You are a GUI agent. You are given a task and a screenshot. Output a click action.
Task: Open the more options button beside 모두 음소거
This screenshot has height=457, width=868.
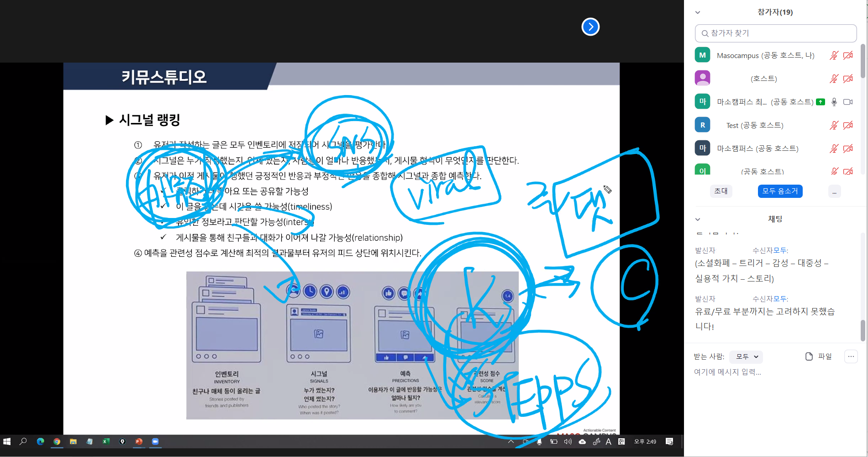834,191
